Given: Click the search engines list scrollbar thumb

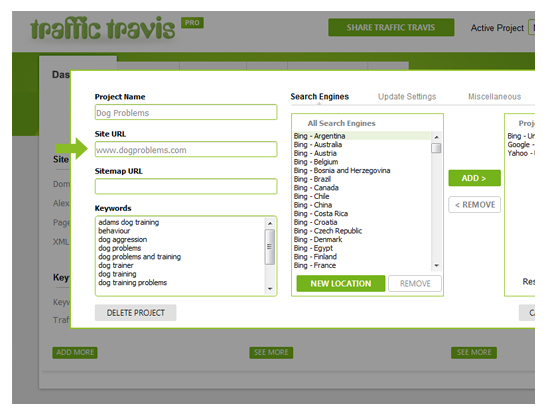Looking at the screenshot, I should pyautogui.click(x=436, y=148).
